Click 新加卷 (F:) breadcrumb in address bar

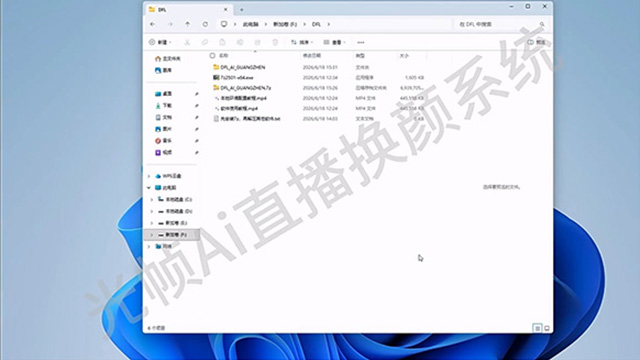click(285, 24)
